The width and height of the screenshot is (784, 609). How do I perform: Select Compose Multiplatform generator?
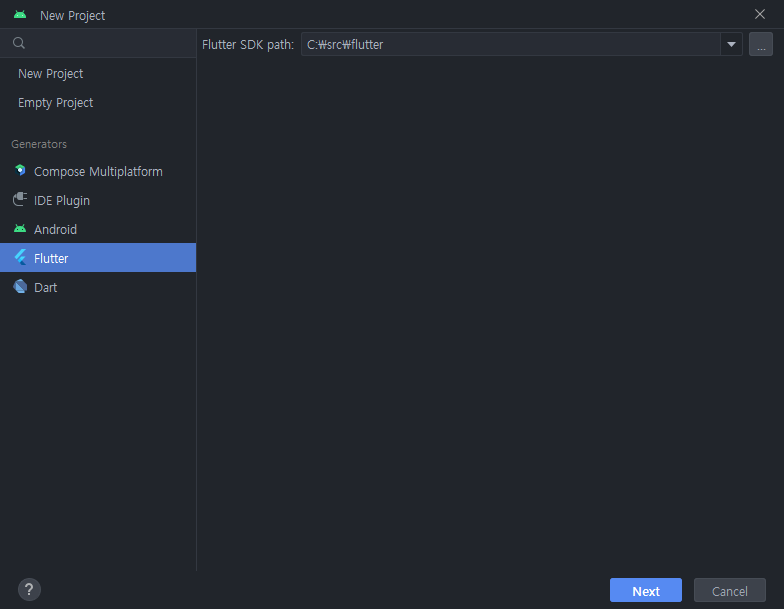point(98,172)
